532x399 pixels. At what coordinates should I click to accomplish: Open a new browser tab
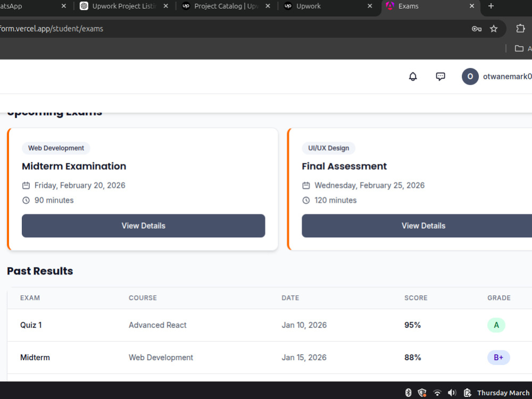[x=491, y=6]
